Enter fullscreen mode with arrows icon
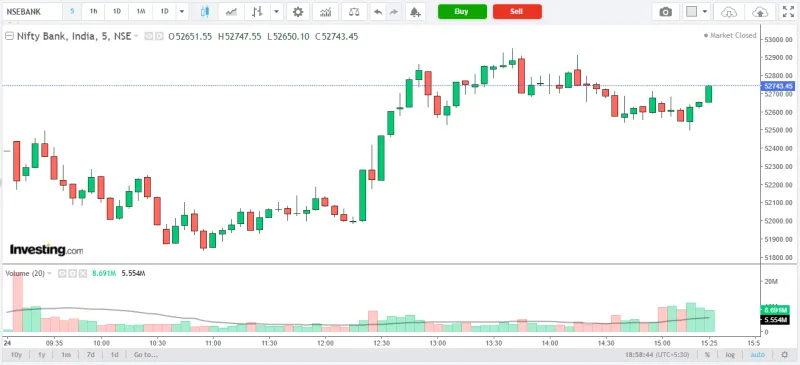The height and width of the screenshot is (365, 800). (x=788, y=11)
